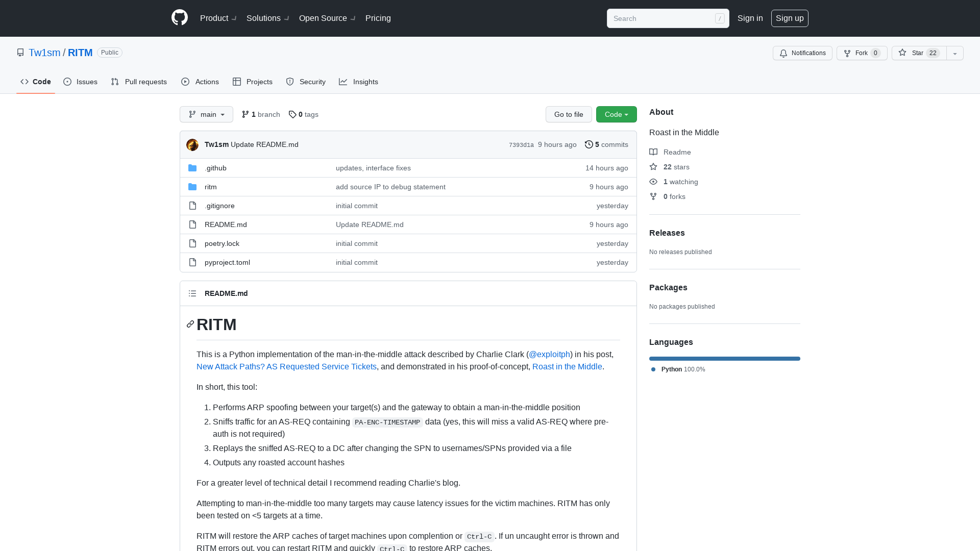Select the Readme book icon
This screenshot has height=551, width=980.
654,152
